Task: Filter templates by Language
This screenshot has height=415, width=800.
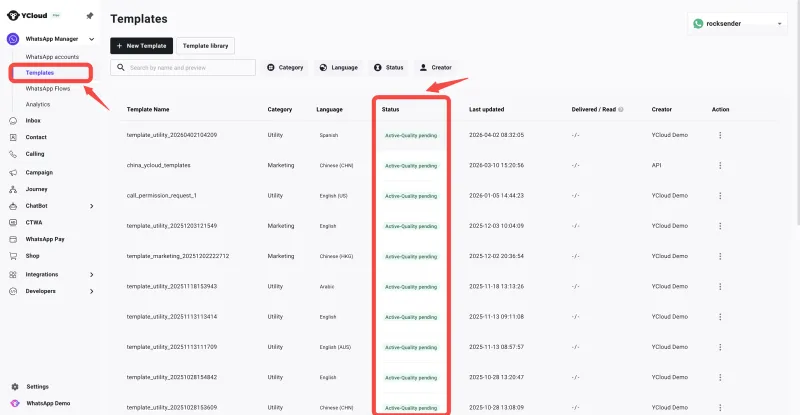Action: click(337, 67)
